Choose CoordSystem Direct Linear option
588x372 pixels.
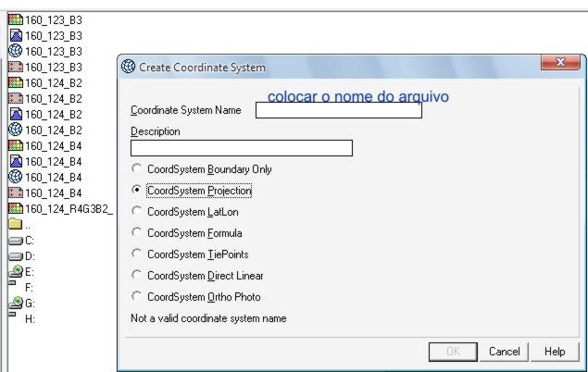(138, 276)
